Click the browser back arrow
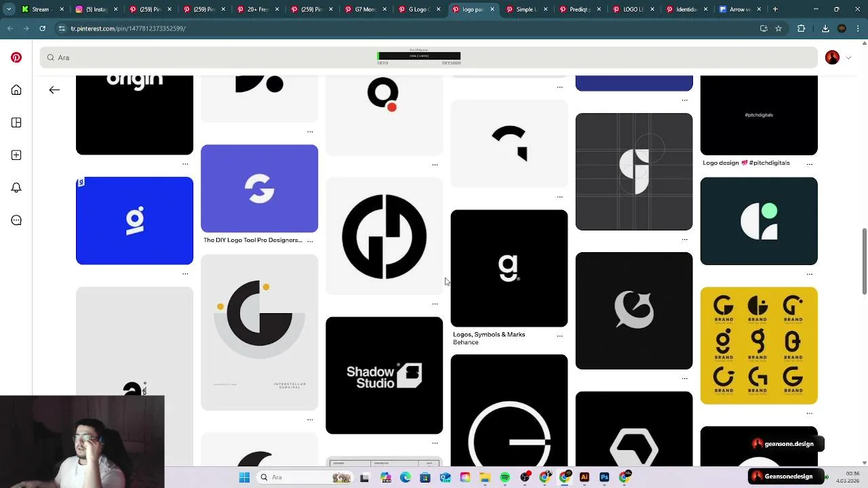Image resolution: width=868 pixels, height=488 pixels. [x=9, y=28]
